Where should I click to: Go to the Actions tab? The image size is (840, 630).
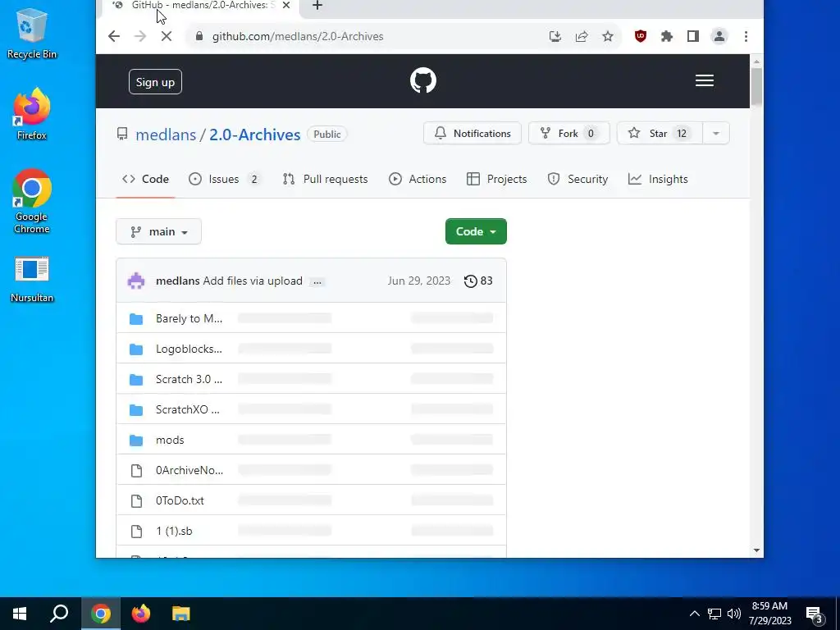(418, 179)
